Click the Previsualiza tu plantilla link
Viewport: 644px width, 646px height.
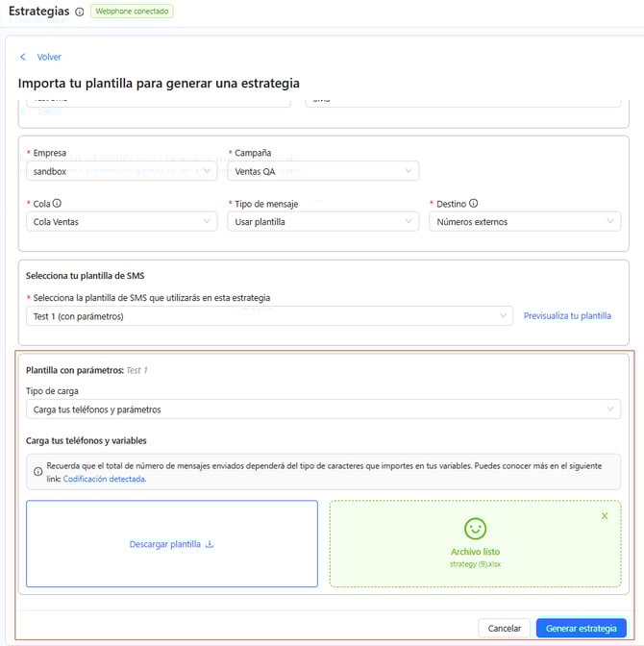(567, 316)
